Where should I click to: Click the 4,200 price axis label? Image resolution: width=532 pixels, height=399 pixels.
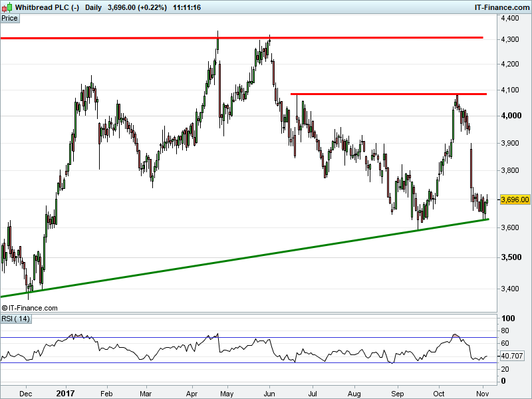pyautogui.click(x=510, y=64)
